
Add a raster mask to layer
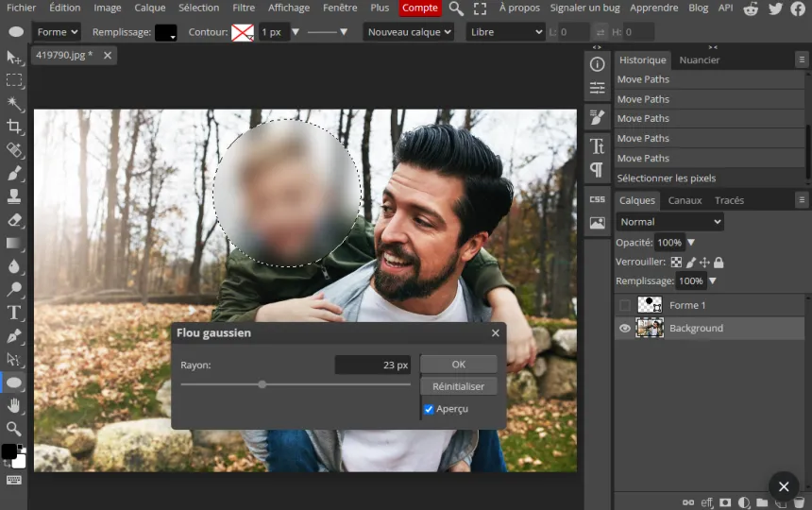click(x=725, y=502)
